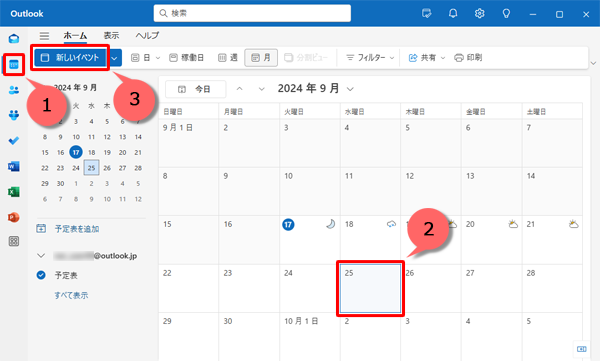The width and height of the screenshot is (600, 361).
Task: Open the More apps grid icon
Action: pos(14,241)
